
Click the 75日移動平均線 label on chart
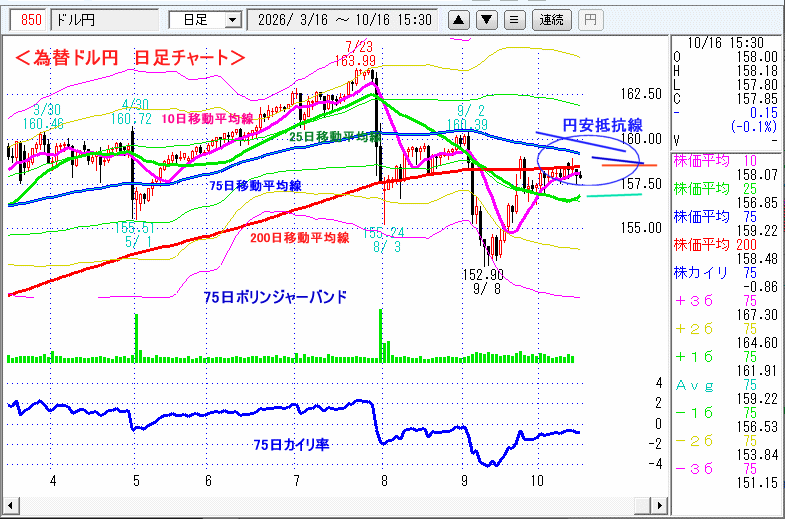click(255, 186)
